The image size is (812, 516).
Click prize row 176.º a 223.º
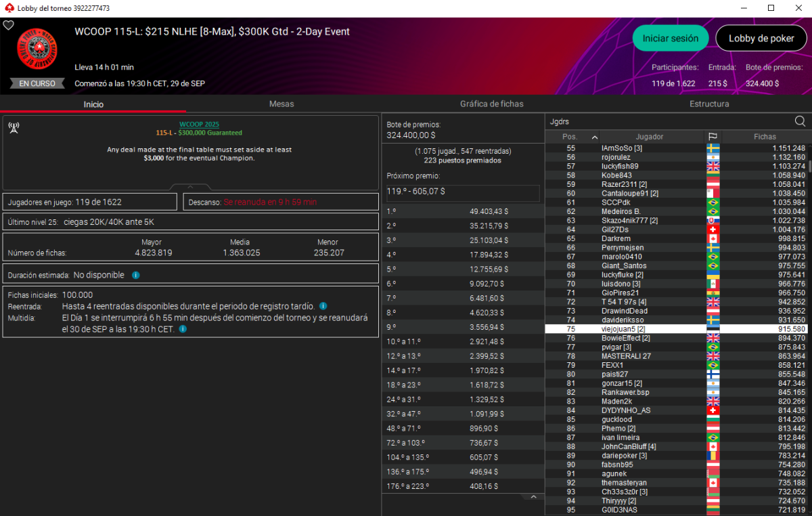463,486
